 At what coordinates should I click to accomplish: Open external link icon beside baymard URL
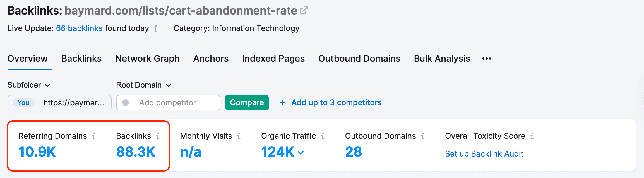coord(304,10)
